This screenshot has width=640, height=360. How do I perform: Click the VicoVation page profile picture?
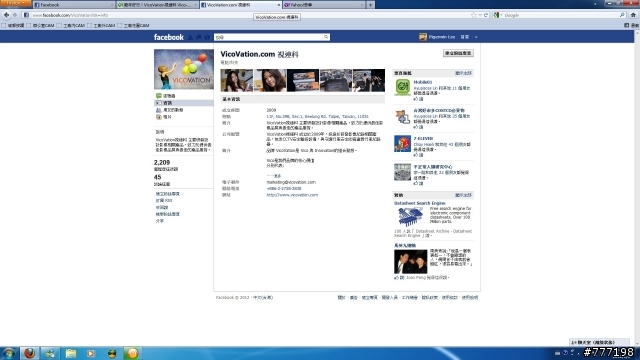click(x=184, y=69)
